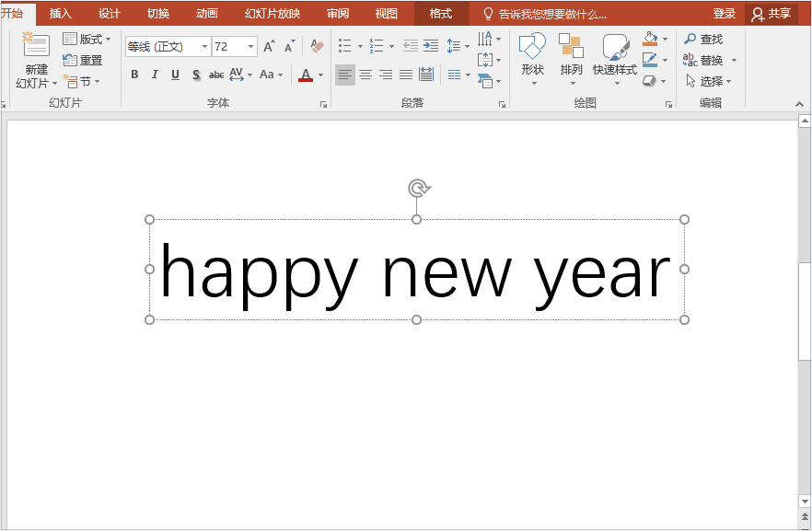This screenshot has width=812, height=531.
Task: Click the Sign in (登录) link
Action: [724, 14]
